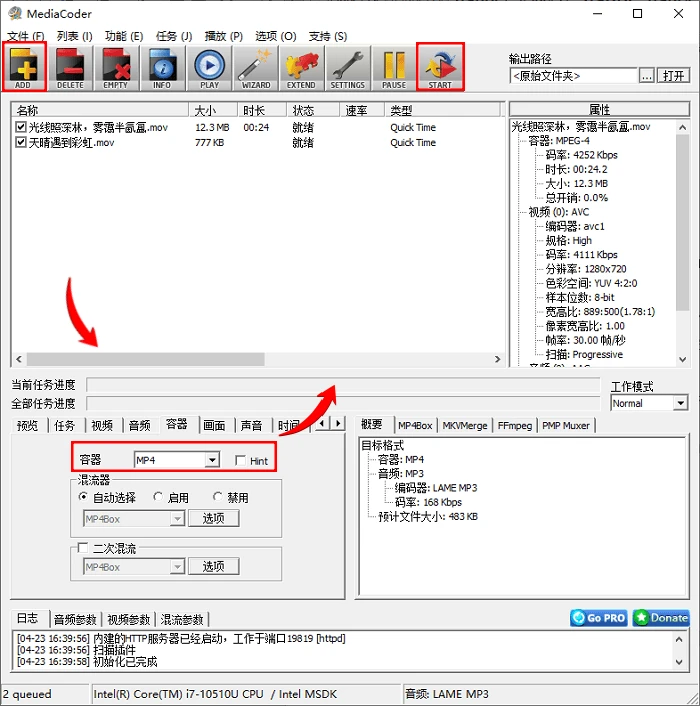Screen dimensions: 700x706
Task: Switch to the 视频 settings tab
Action: coord(102,425)
